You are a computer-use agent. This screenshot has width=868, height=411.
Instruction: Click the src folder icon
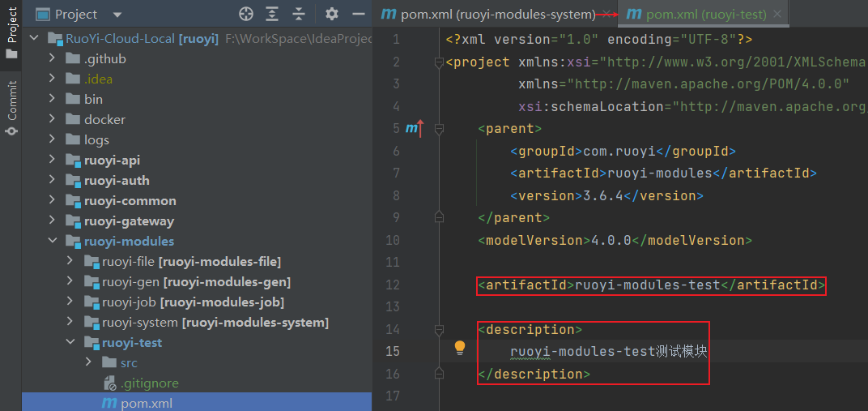(109, 363)
